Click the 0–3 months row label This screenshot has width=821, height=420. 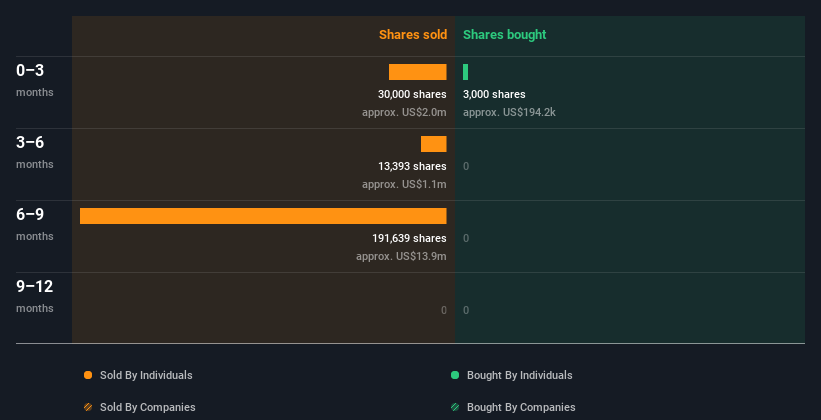tap(35, 80)
